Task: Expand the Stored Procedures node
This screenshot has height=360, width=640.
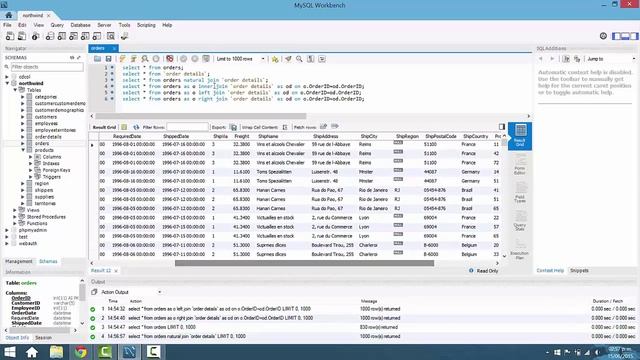Action: pos(15,217)
